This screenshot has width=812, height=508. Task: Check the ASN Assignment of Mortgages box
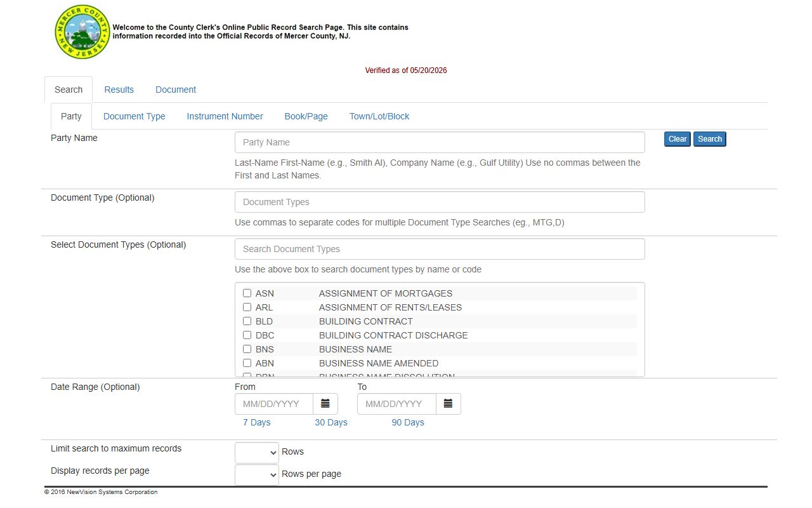(x=247, y=293)
